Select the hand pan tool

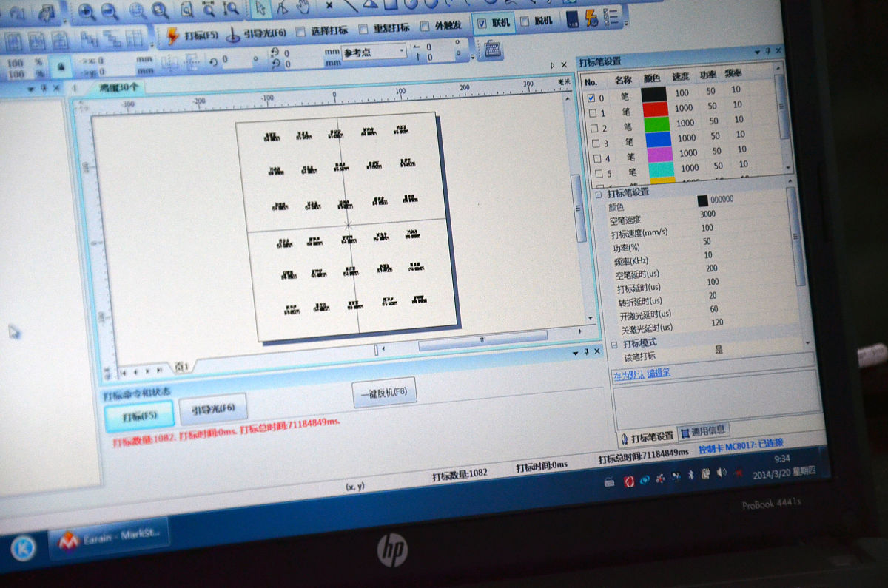(303, 7)
